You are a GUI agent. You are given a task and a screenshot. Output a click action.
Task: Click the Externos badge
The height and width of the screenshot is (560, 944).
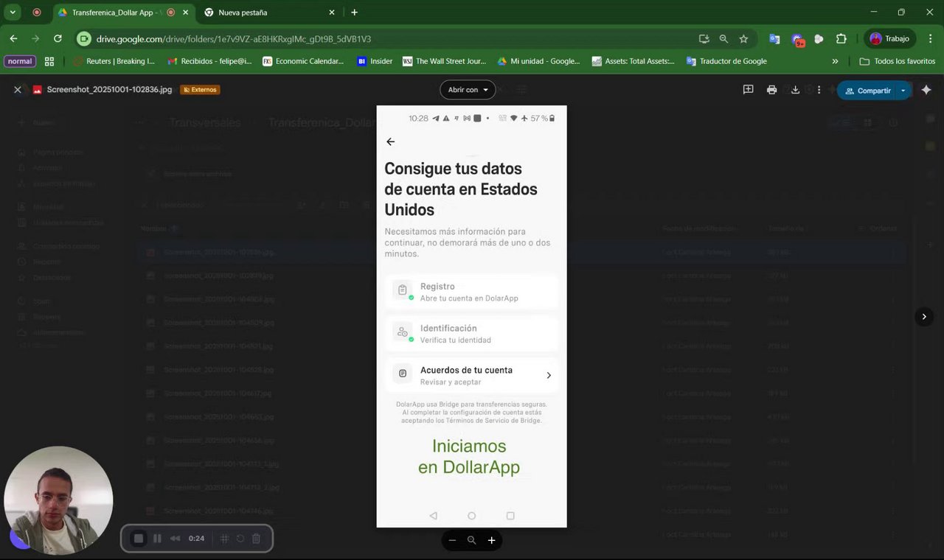pos(200,90)
